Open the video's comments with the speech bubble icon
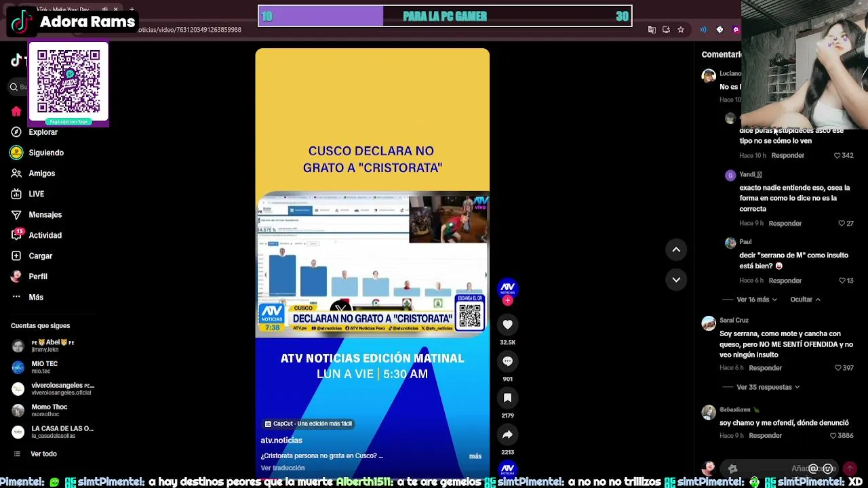Viewport: 868px width, 488px height. pos(507,361)
